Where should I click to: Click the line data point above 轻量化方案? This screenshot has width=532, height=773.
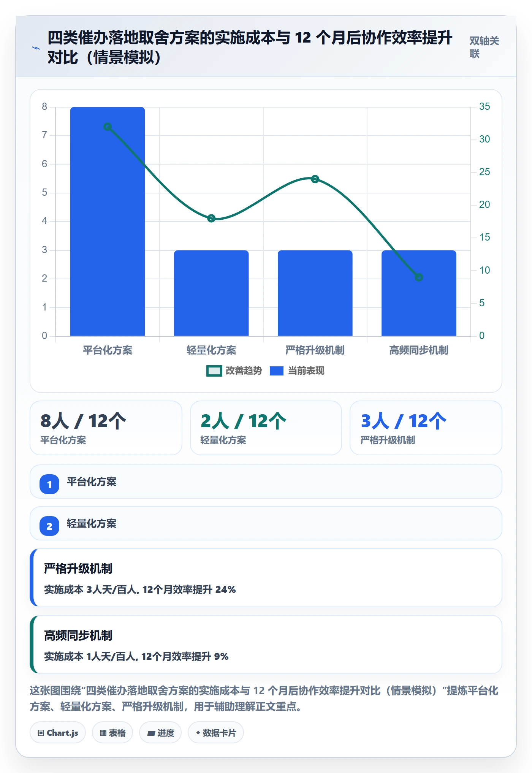point(211,218)
